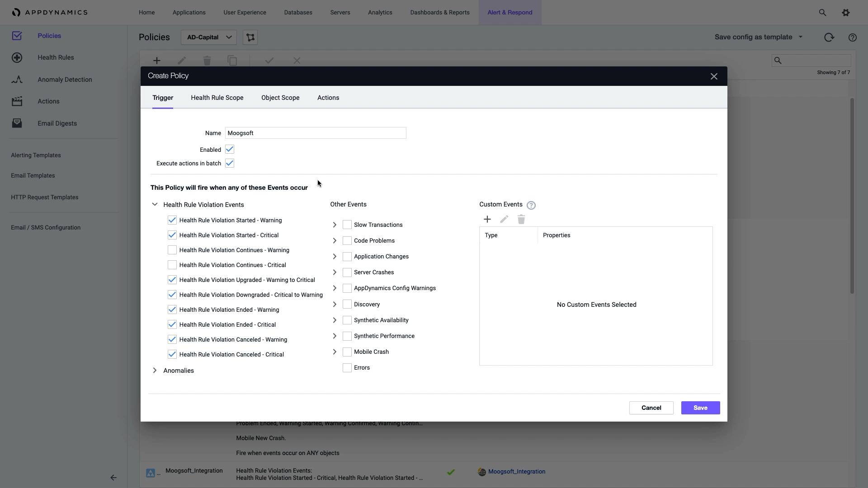Select the Trigger tab
Viewport: 868px width, 488px height.
(163, 98)
